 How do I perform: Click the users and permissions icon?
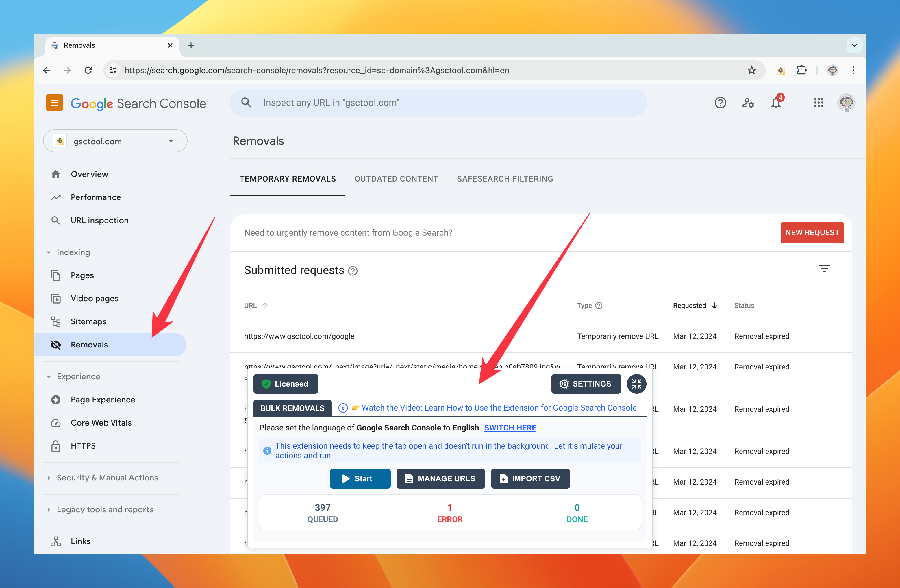click(748, 103)
